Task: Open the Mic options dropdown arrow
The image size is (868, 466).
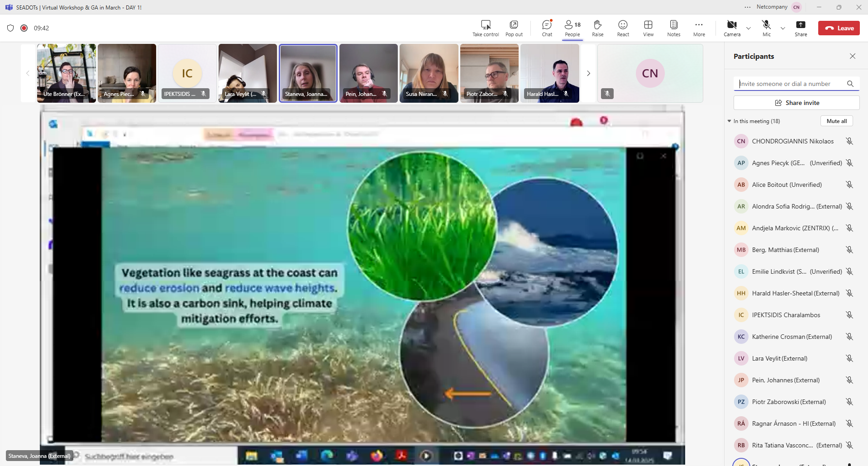Action: click(783, 29)
